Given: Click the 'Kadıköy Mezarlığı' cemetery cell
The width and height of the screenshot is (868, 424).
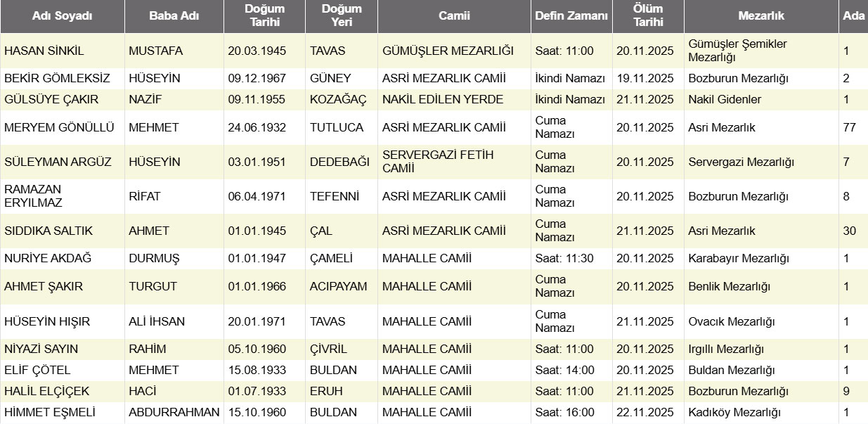Looking at the screenshot, I should click(x=734, y=413).
